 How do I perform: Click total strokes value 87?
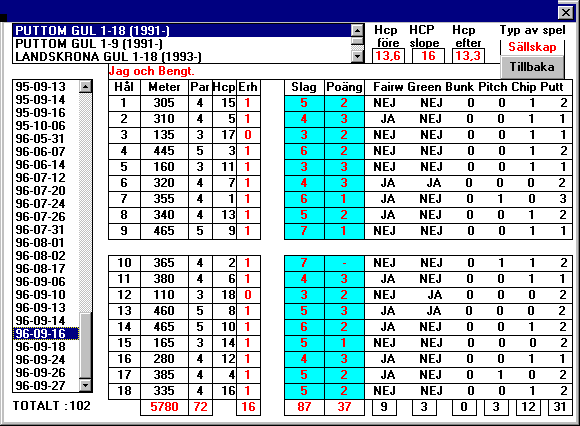tap(304, 407)
